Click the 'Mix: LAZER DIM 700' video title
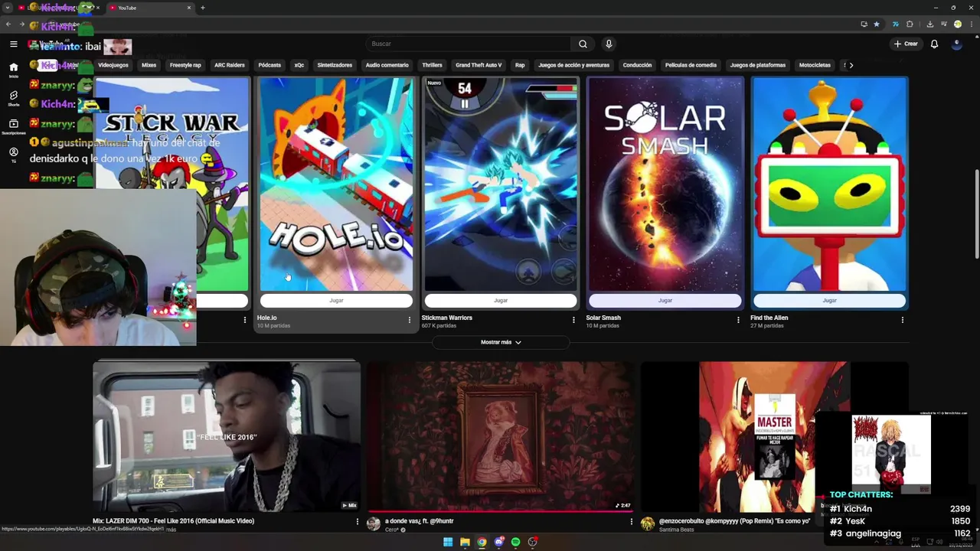The height and width of the screenshot is (551, 980). [174, 521]
